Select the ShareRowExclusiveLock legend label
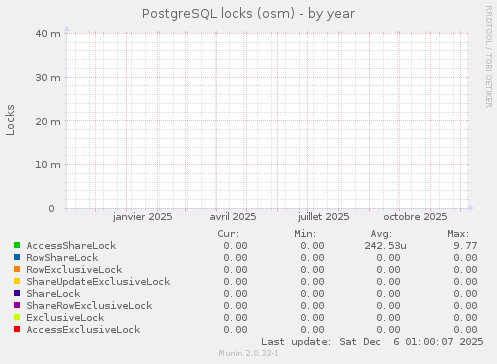Screen dimensions: 497x364 click(x=89, y=306)
